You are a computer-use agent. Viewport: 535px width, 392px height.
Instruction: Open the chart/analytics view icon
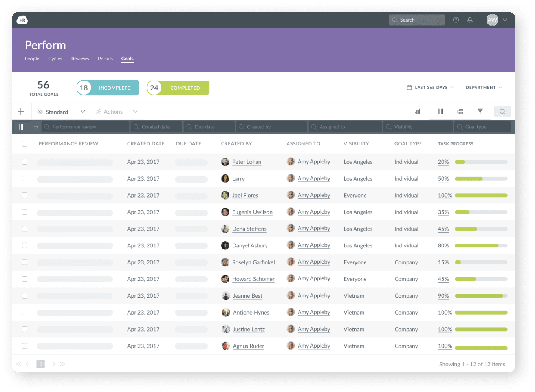click(x=418, y=112)
